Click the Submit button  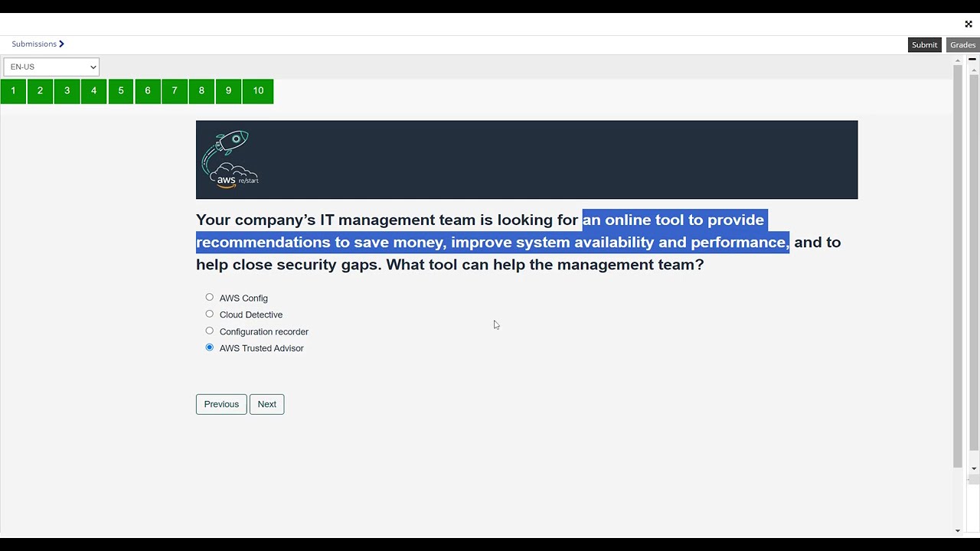tap(924, 44)
